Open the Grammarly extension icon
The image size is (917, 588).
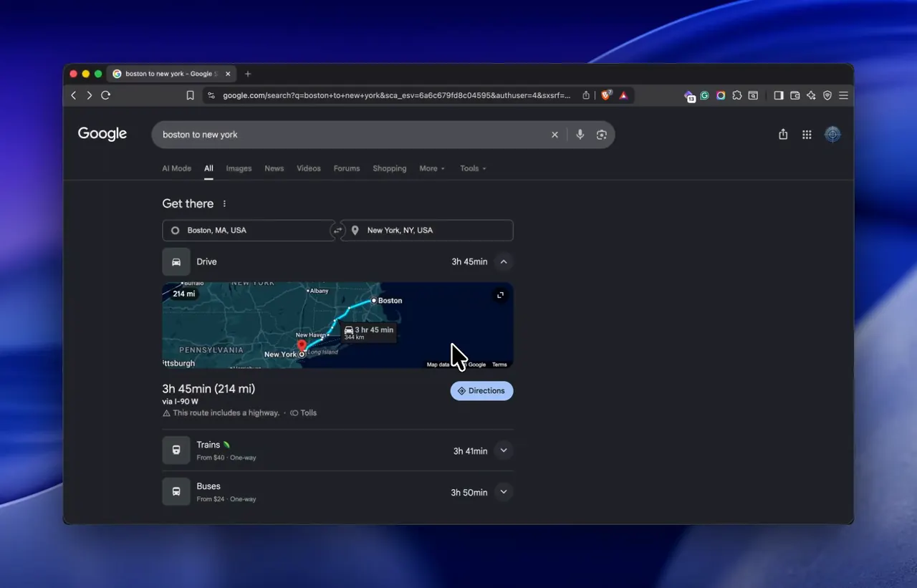(x=705, y=95)
